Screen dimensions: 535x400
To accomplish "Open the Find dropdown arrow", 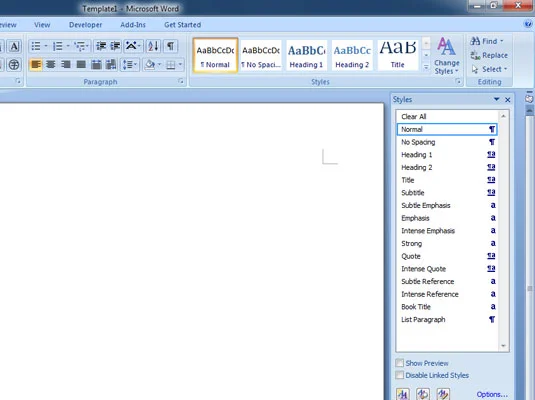I will point(502,41).
